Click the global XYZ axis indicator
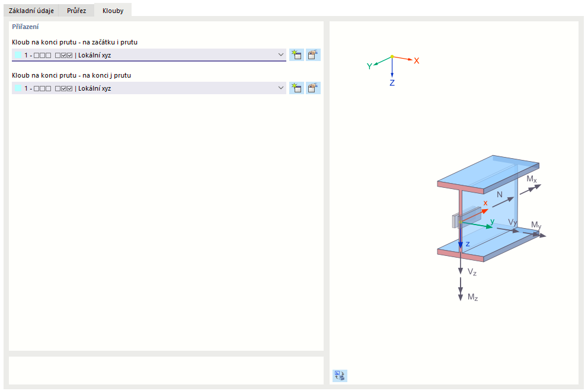The image size is (588, 391). (392, 70)
